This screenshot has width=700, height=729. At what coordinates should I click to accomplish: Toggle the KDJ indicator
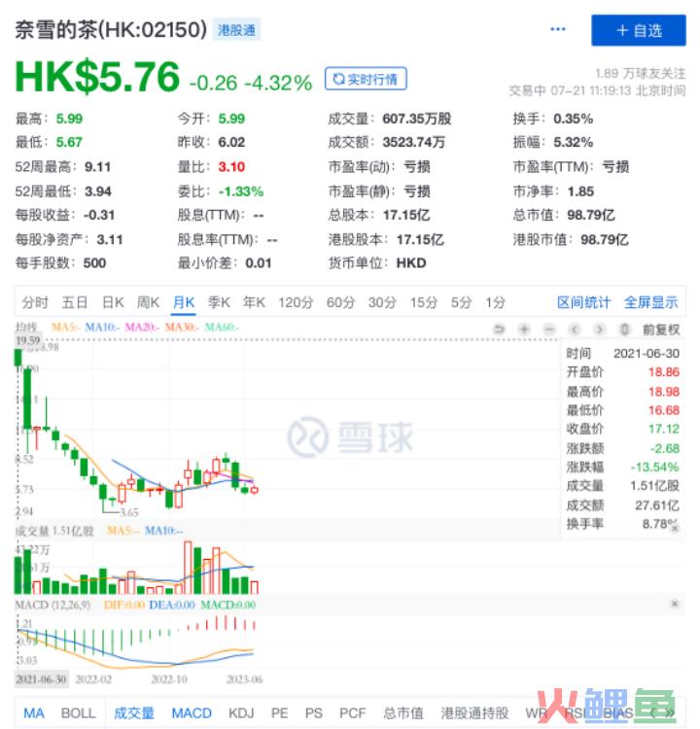241,713
